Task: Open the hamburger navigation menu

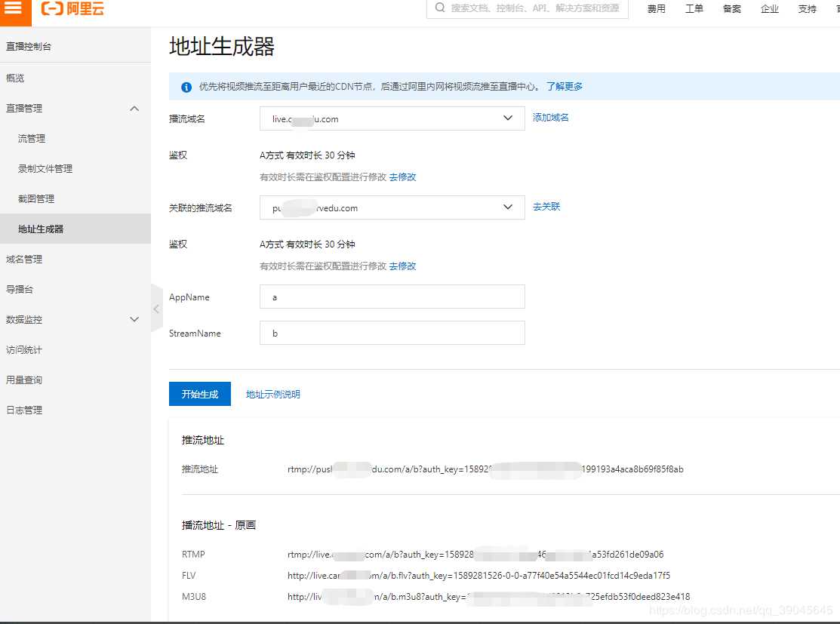Action: tap(14, 13)
